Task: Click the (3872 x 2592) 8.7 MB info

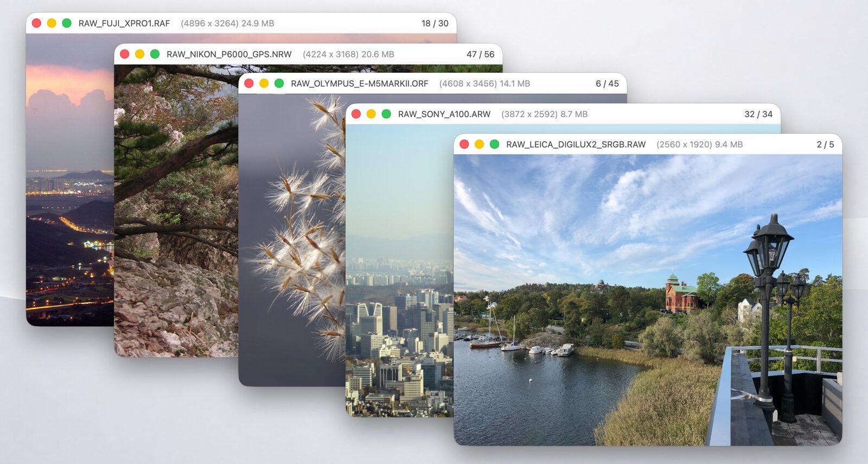Action: coord(544,114)
